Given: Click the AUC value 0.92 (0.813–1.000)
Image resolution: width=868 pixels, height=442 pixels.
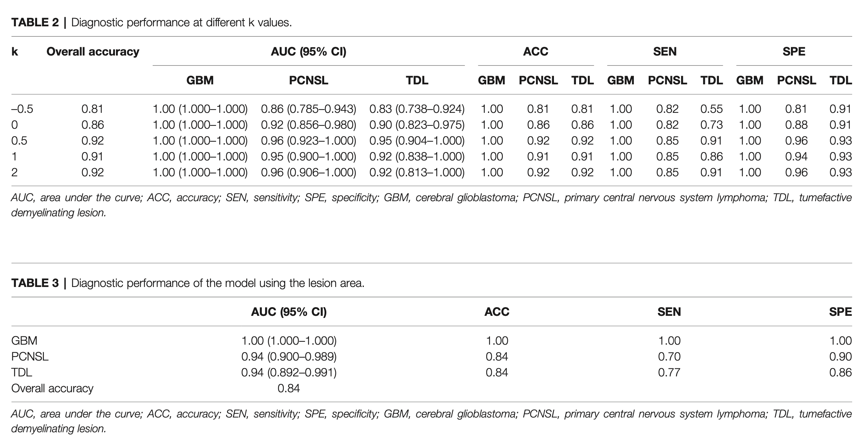Looking at the screenshot, I should click(417, 172).
